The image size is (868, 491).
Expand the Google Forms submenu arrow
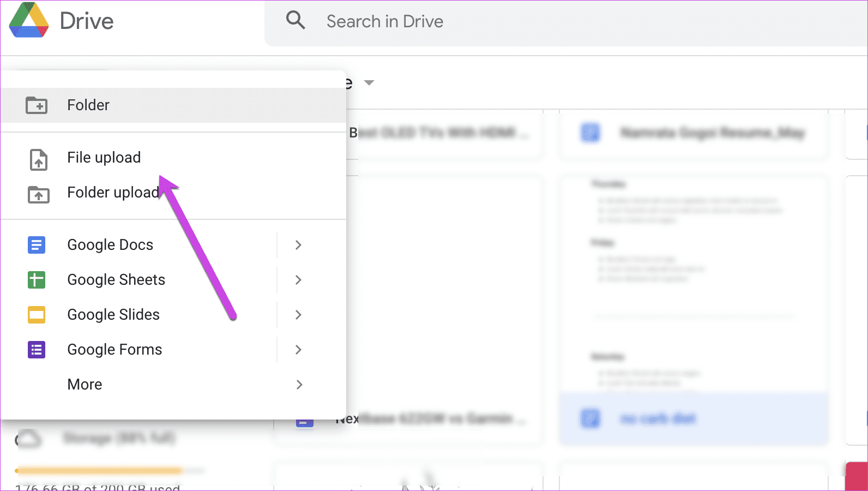(x=298, y=350)
